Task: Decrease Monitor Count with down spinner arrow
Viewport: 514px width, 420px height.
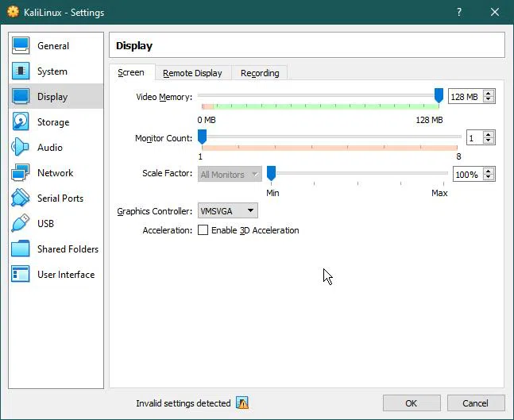Action: pyautogui.click(x=489, y=141)
